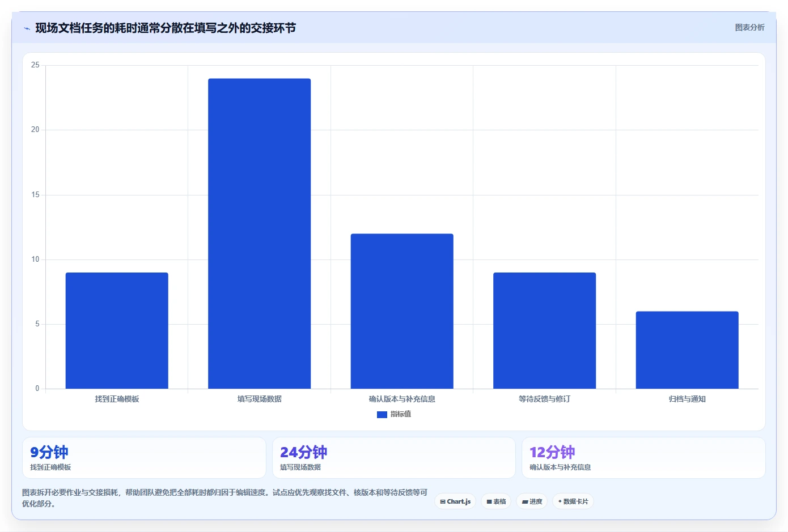Click the 找到正确模板 axis label
Screen dimensions: 788x532
coord(117,399)
